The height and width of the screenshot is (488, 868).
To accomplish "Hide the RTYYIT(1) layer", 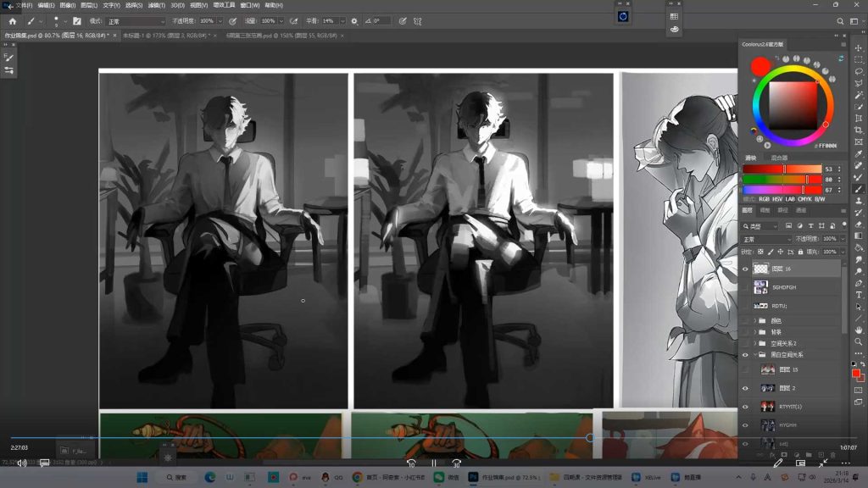I will 745,407.
